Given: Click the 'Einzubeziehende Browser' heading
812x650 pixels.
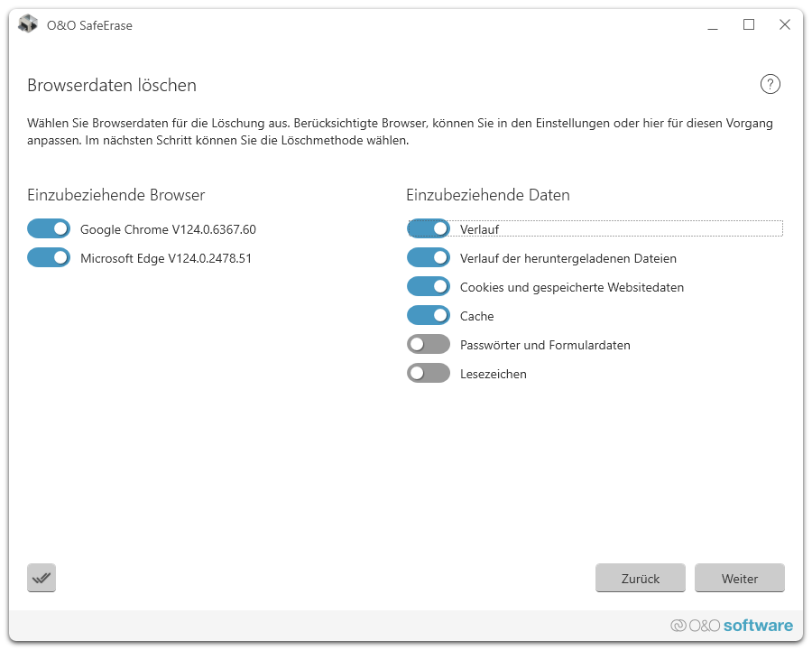Looking at the screenshot, I should [116, 195].
